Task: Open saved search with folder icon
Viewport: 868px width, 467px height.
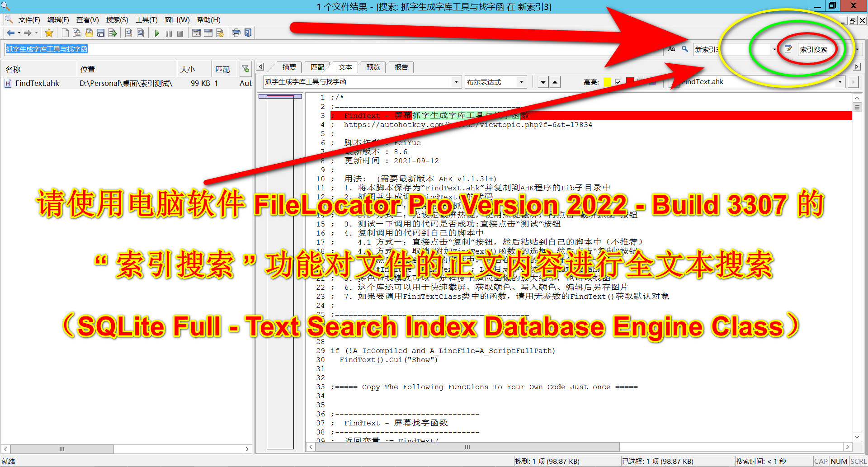Action: [x=89, y=33]
